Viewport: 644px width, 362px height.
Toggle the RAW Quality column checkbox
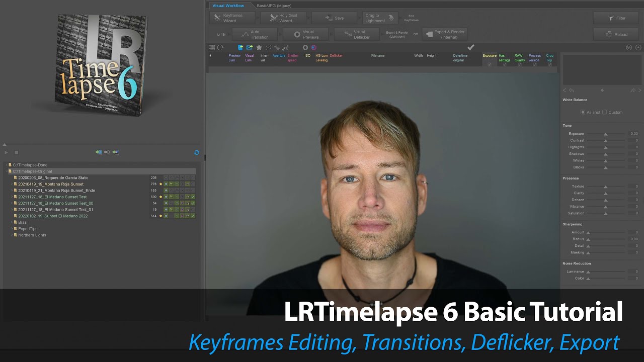pyautogui.click(x=519, y=64)
